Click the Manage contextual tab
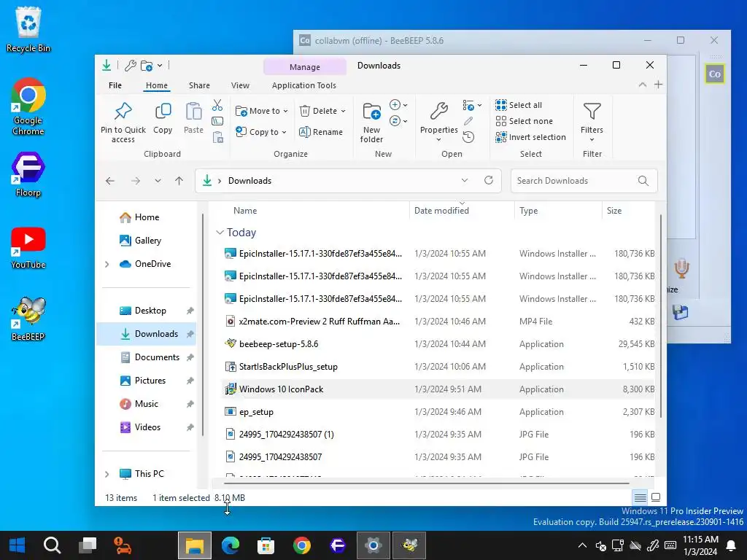 [305, 67]
